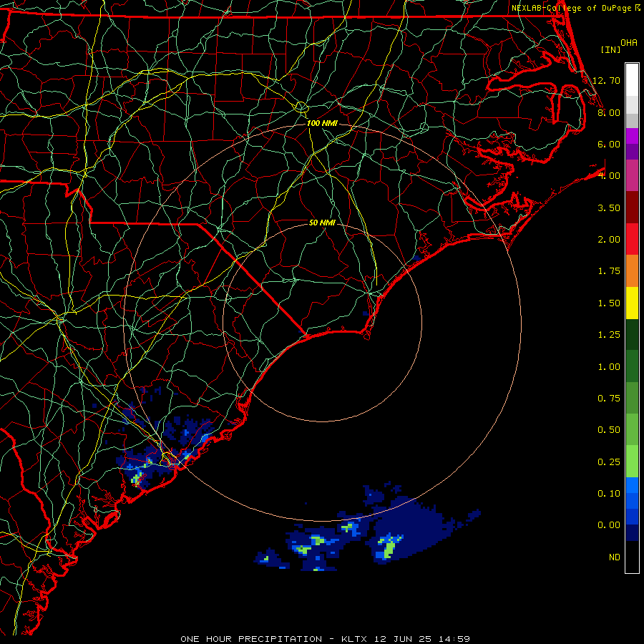
Task: Select the pink-magenta legend color swatch
Action: [x=632, y=175]
